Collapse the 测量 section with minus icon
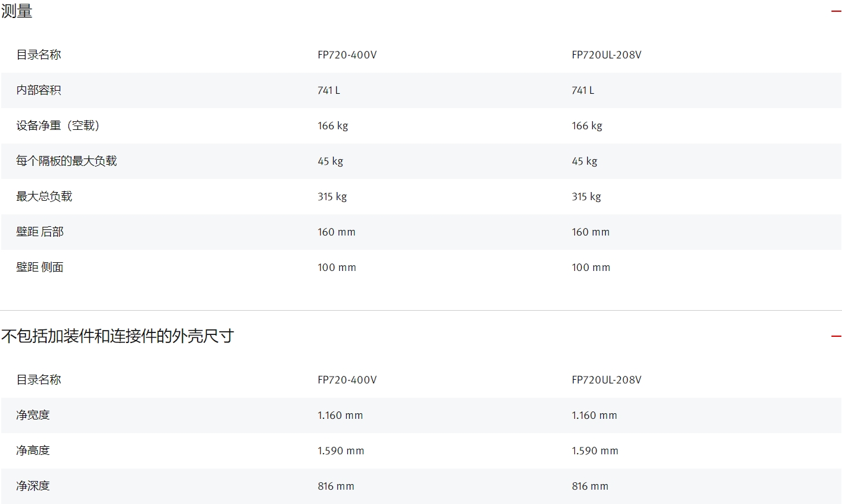The height and width of the screenshot is (504, 842). [836, 11]
